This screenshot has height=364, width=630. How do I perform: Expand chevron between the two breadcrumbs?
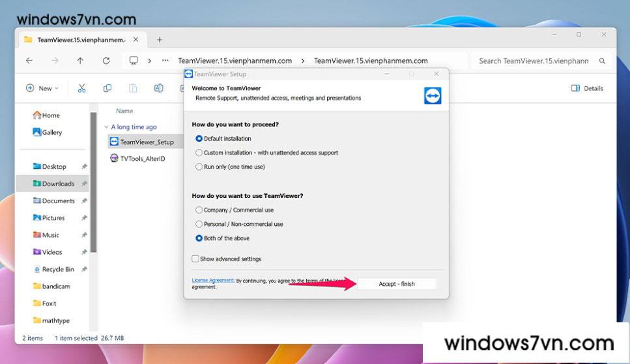coord(303,61)
